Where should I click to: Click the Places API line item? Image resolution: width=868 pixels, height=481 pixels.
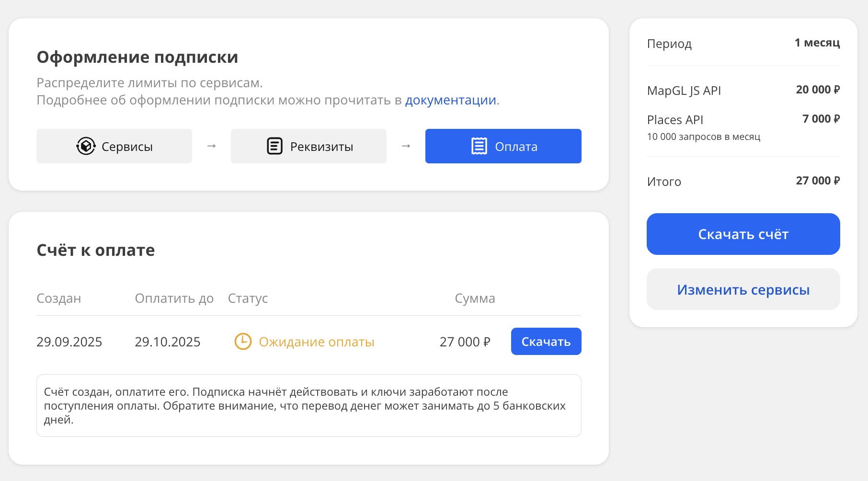675,120
